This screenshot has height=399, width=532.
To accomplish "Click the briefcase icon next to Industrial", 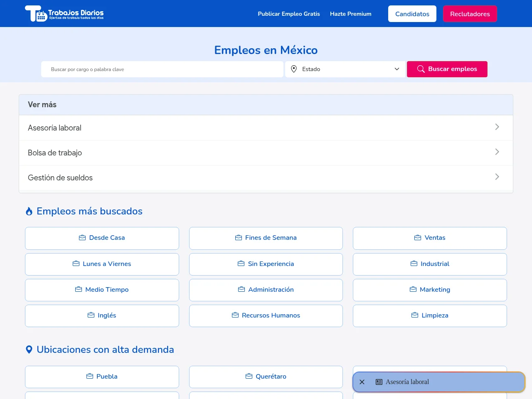I will pyautogui.click(x=414, y=264).
